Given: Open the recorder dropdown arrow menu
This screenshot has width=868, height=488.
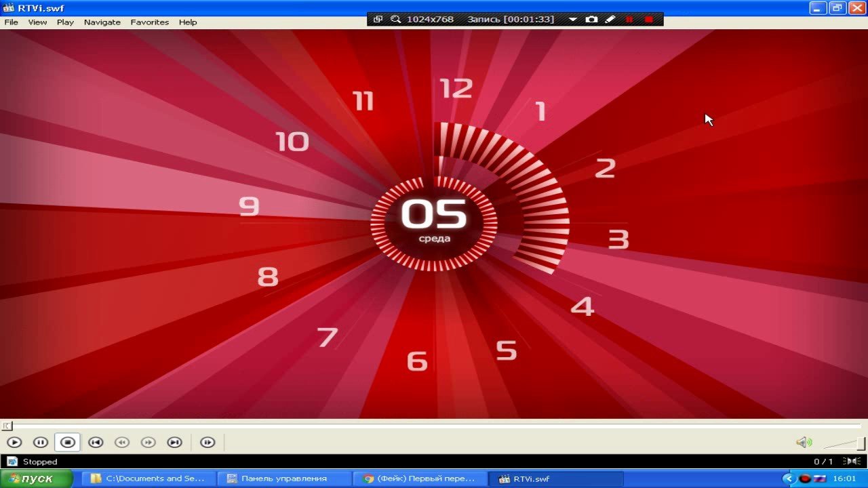Looking at the screenshot, I should (x=573, y=20).
